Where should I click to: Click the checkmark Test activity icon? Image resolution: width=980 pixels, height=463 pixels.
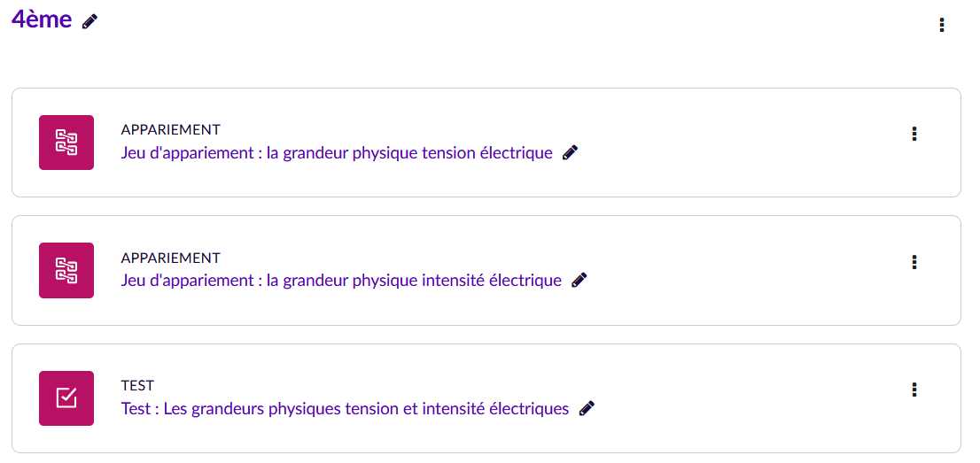tap(66, 398)
